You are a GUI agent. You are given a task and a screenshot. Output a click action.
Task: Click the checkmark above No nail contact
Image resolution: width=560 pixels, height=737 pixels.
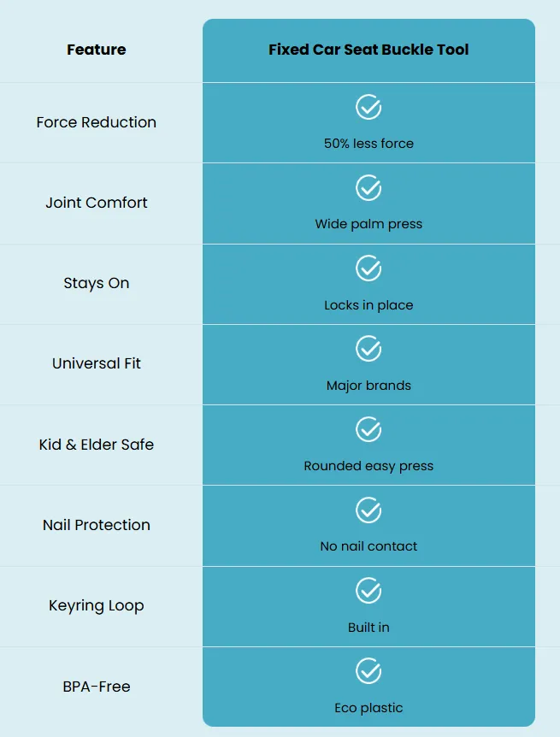tap(368, 510)
